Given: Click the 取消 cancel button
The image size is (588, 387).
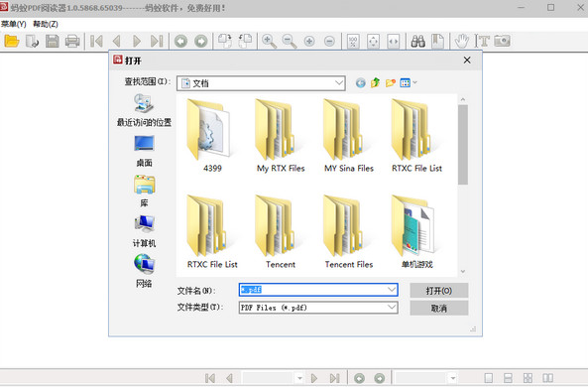Looking at the screenshot, I should [438, 309].
